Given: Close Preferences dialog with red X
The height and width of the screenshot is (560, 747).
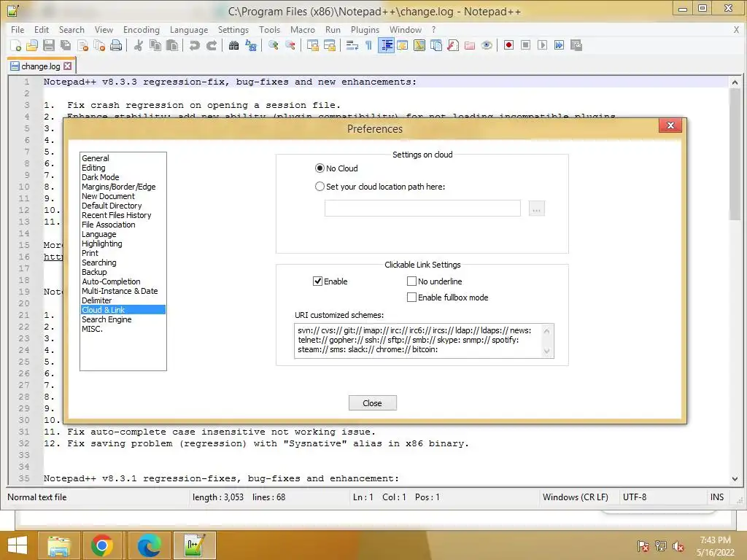Looking at the screenshot, I should coord(670,125).
